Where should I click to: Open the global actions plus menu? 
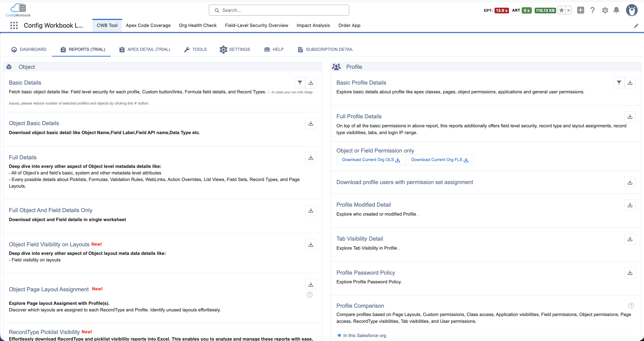coord(580,10)
